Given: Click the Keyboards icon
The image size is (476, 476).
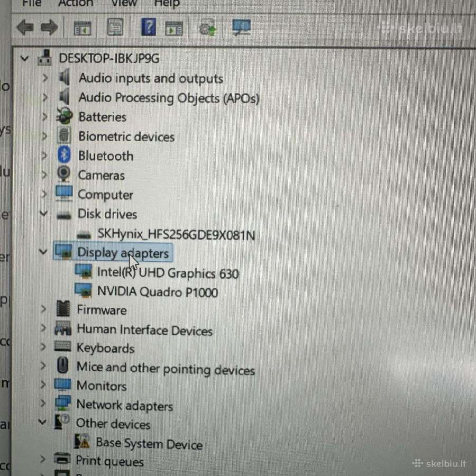Looking at the screenshot, I should pyautogui.click(x=63, y=346).
